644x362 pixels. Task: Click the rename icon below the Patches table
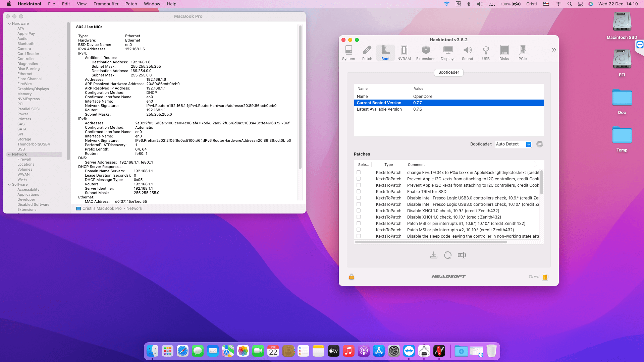[x=462, y=255]
